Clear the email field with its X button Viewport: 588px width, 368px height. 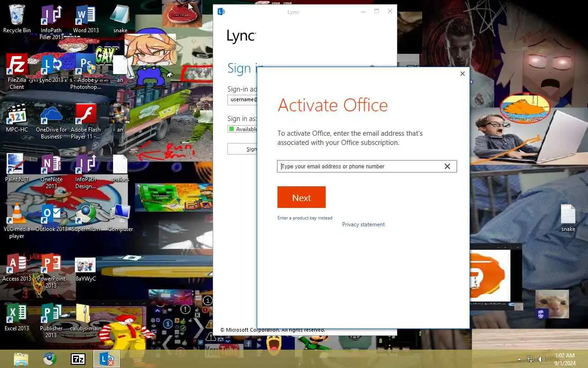(x=447, y=166)
